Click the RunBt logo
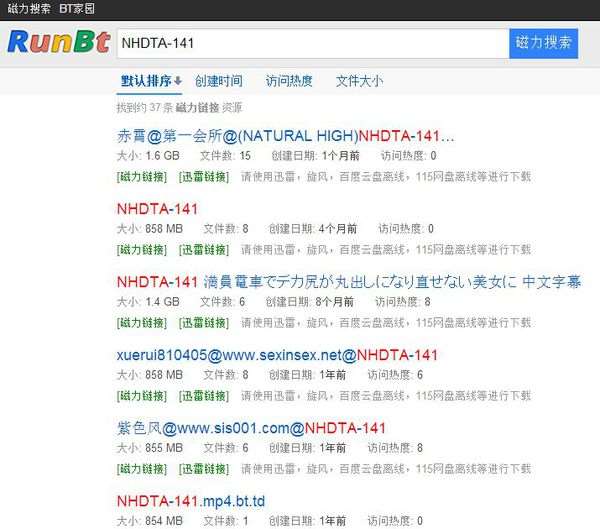This screenshot has height=529, width=600. pos(59,42)
